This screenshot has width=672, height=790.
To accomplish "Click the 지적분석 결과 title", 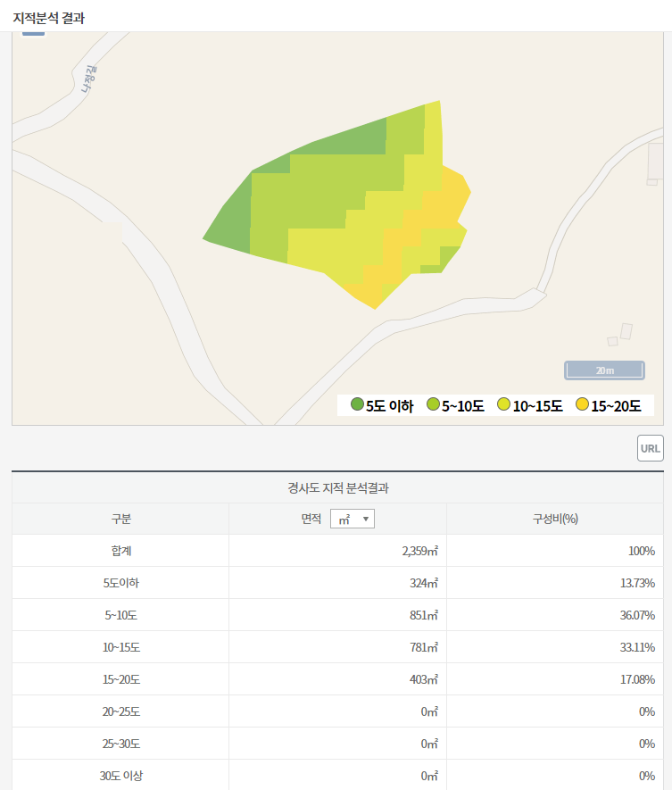I will tap(49, 18).
